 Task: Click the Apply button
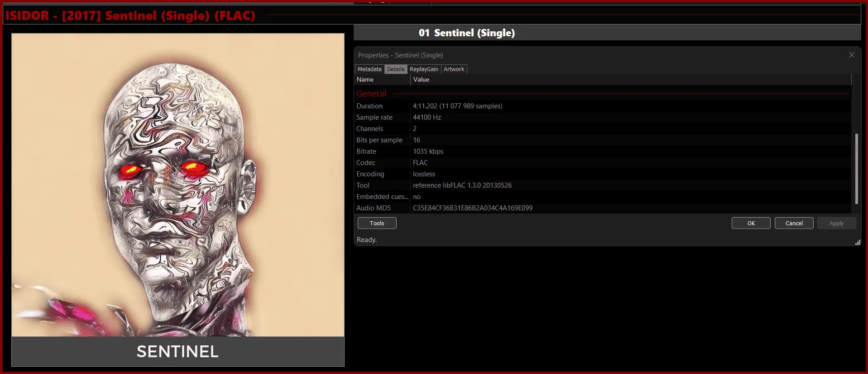pyautogui.click(x=836, y=223)
